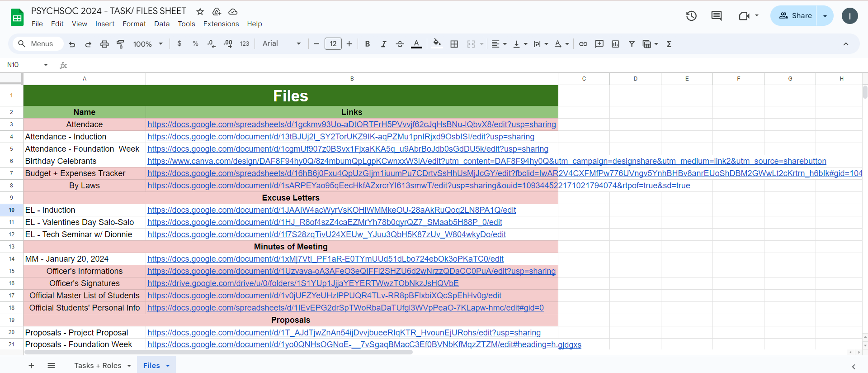Click the Share button

tap(795, 16)
